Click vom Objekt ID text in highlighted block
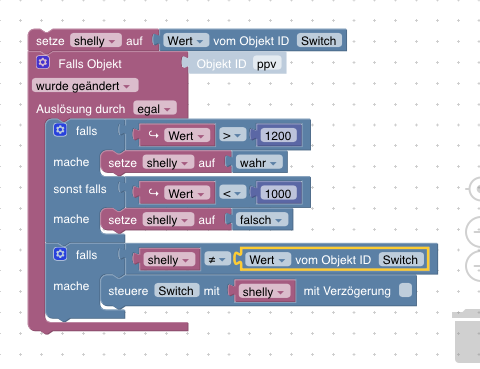Image resolution: width=480 pixels, height=369 pixels. pyautogui.click(x=333, y=260)
